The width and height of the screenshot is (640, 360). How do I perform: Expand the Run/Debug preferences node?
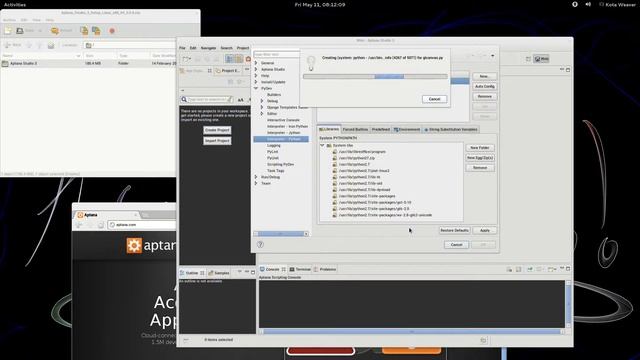(x=256, y=177)
